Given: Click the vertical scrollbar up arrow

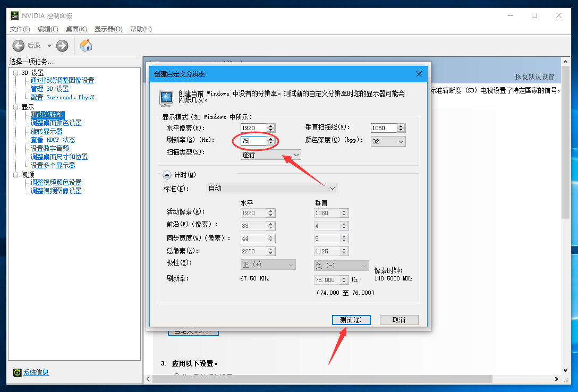Looking at the screenshot, I should pyautogui.click(x=565, y=61).
